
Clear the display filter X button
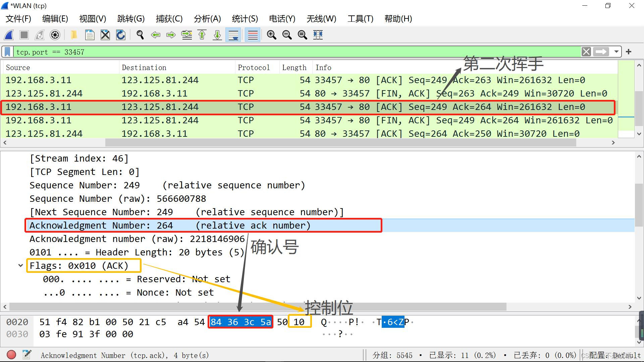(x=586, y=52)
